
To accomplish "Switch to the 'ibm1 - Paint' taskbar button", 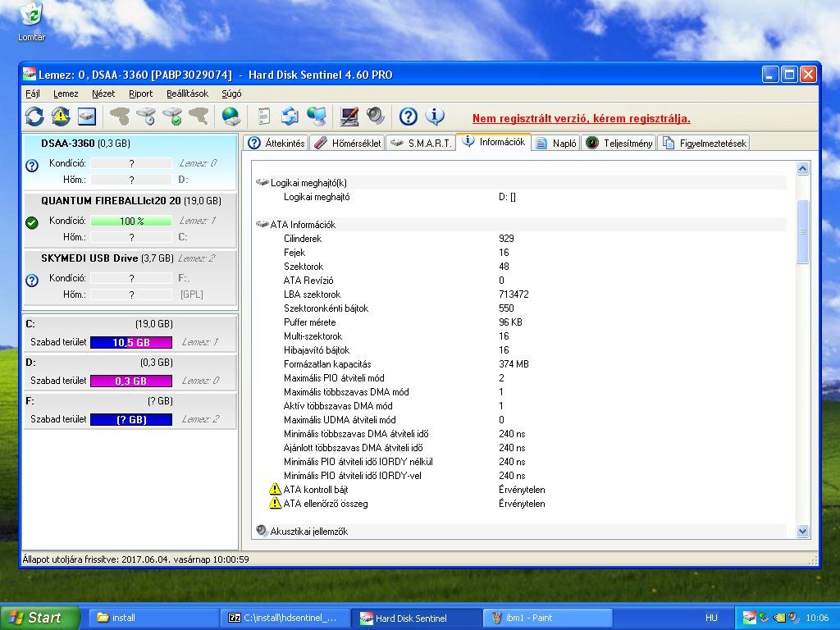I will [547, 618].
